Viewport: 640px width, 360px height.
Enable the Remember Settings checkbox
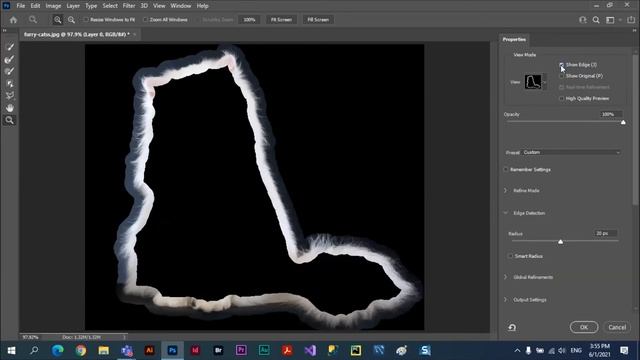(506, 169)
